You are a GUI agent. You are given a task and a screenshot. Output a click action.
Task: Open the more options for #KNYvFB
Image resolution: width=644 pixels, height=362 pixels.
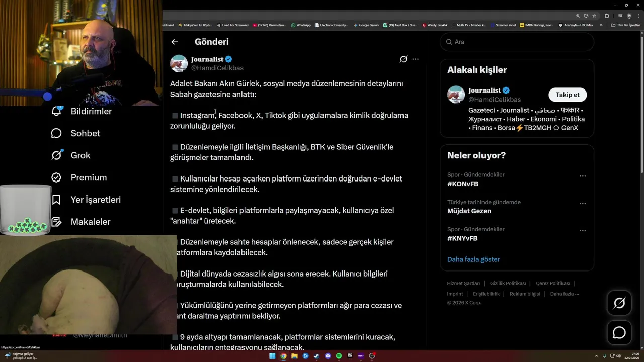point(583,230)
